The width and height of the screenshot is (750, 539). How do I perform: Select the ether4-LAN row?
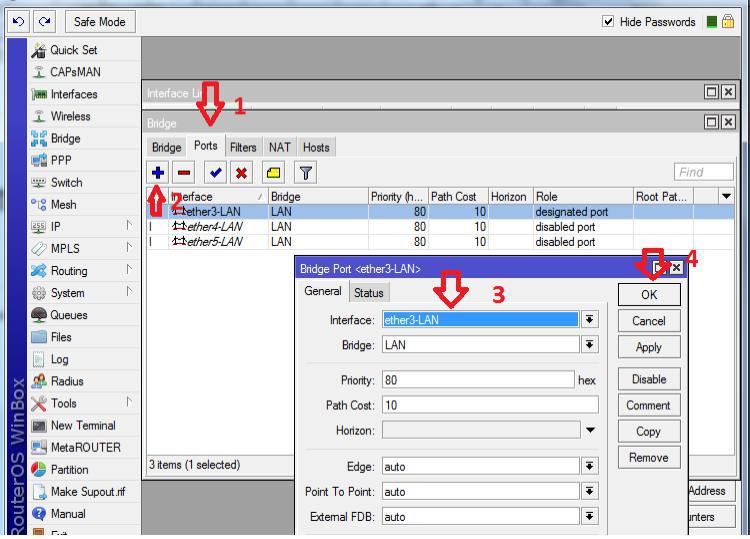pyautogui.click(x=440, y=227)
